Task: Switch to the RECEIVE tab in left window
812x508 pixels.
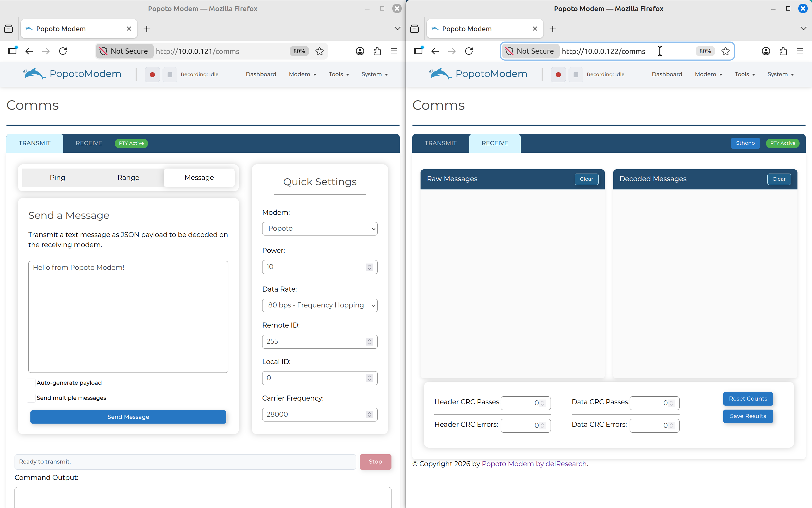Action: point(89,143)
